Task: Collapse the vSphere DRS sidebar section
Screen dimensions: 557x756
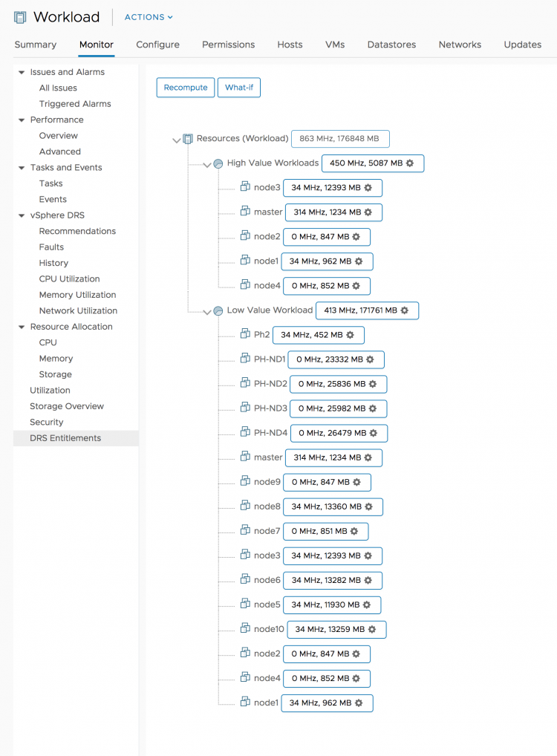Action: click(x=22, y=215)
